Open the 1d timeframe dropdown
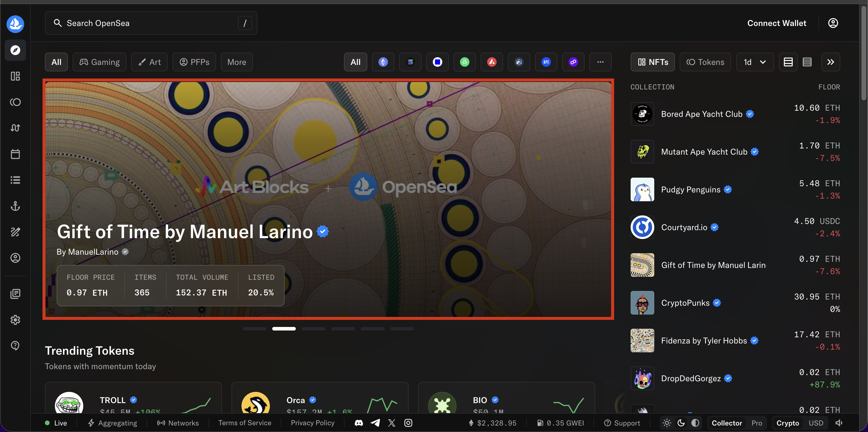The height and width of the screenshot is (432, 868). [x=755, y=62]
